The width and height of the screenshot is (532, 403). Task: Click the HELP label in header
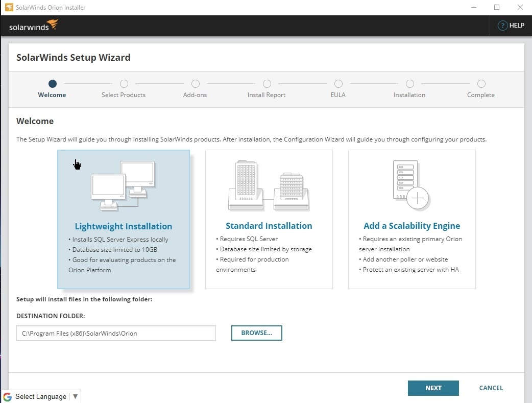(517, 26)
